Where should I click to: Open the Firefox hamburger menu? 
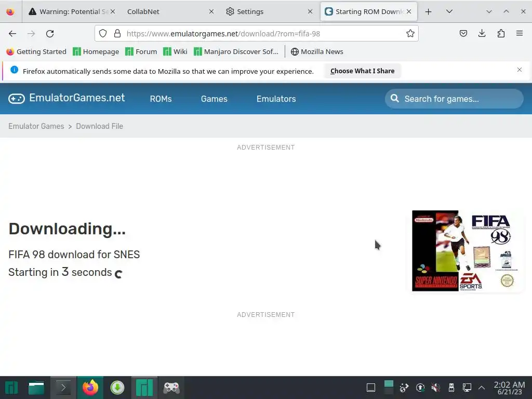[520, 33]
